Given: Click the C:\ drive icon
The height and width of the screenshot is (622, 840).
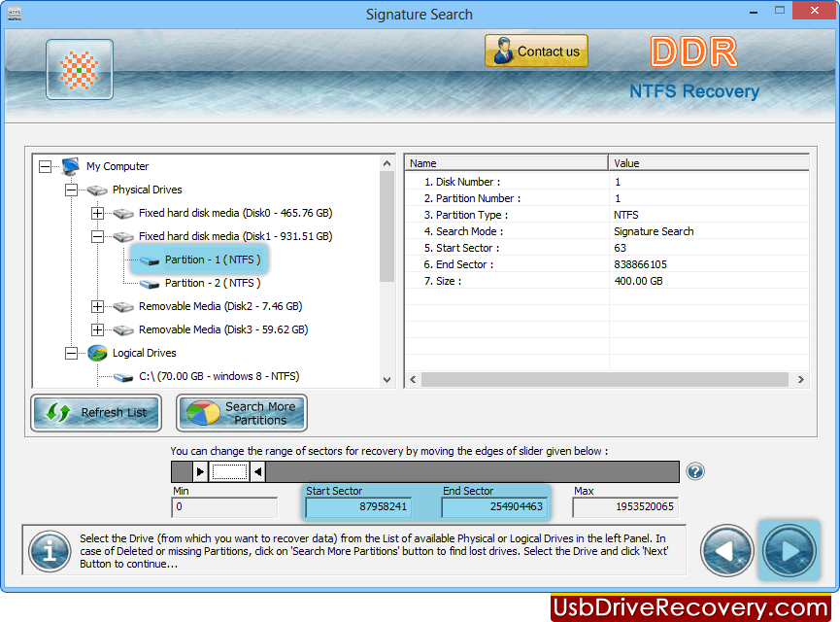Looking at the screenshot, I should coord(123,377).
